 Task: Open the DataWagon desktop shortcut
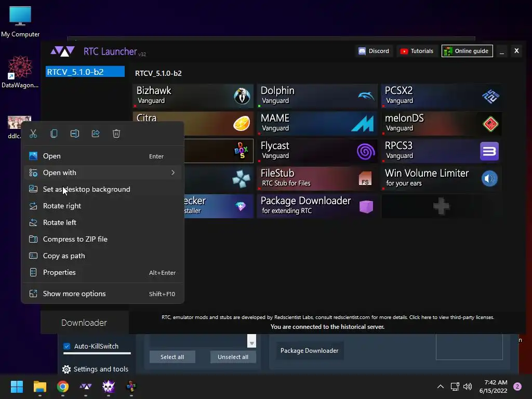point(20,72)
